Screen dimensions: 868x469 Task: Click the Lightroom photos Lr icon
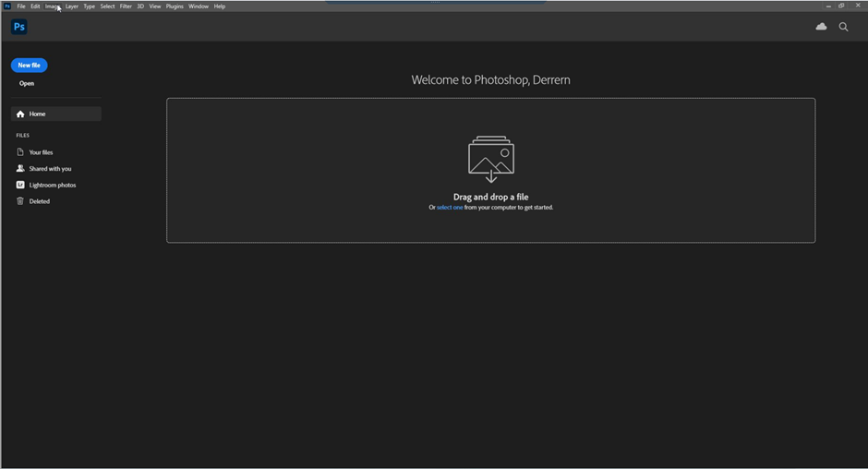pyautogui.click(x=20, y=185)
